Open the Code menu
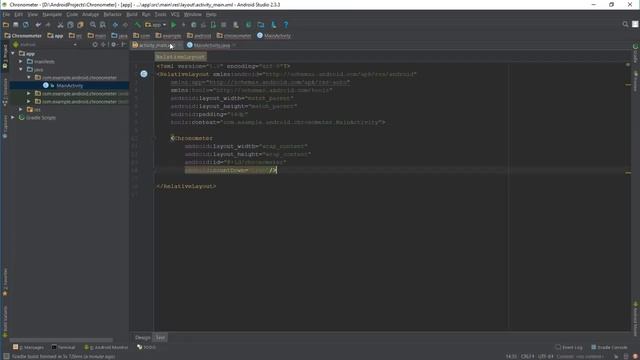This screenshot has height=360, width=640. pyautogui.click(x=72, y=14)
